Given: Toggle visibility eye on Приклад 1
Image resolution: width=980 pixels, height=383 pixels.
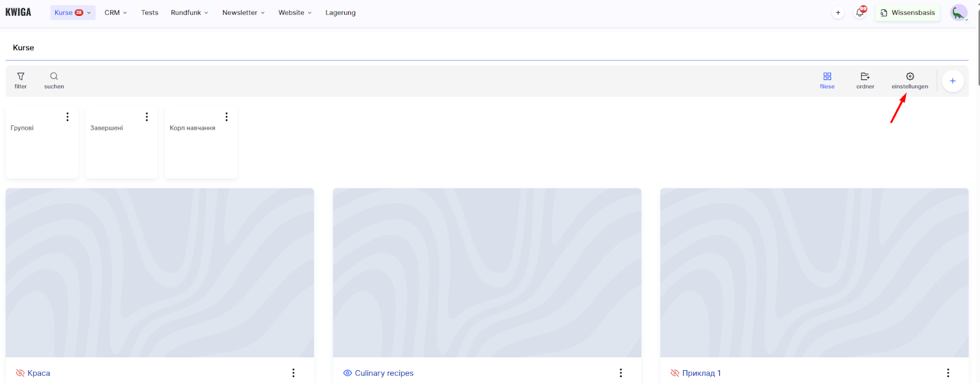Looking at the screenshot, I should tap(675, 373).
